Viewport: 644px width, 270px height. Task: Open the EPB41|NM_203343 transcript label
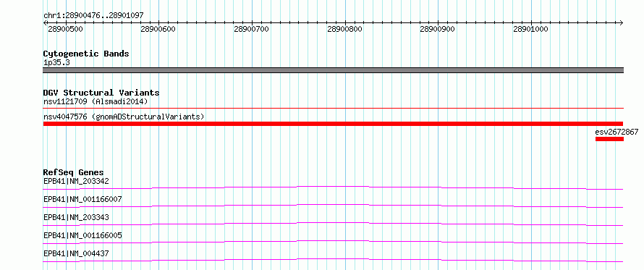click(x=76, y=217)
